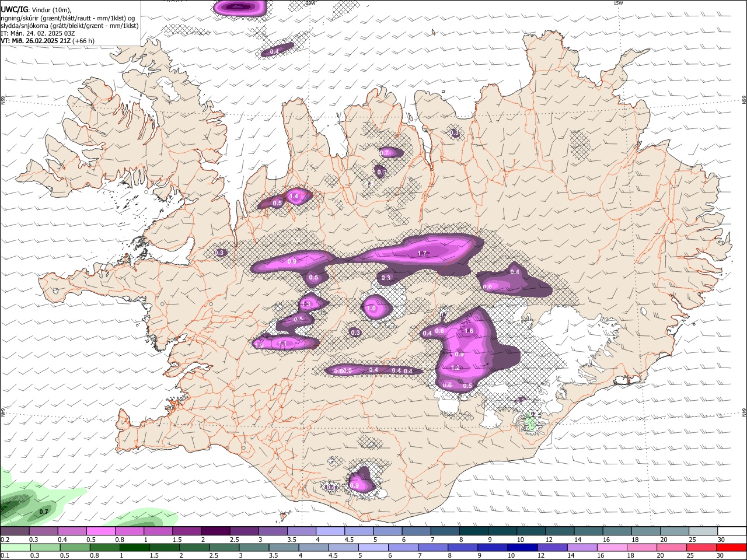Click the 0.4 value on the northernmost offshore patch
The image size is (747, 560).
pyautogui.click(x=274, y=52)
